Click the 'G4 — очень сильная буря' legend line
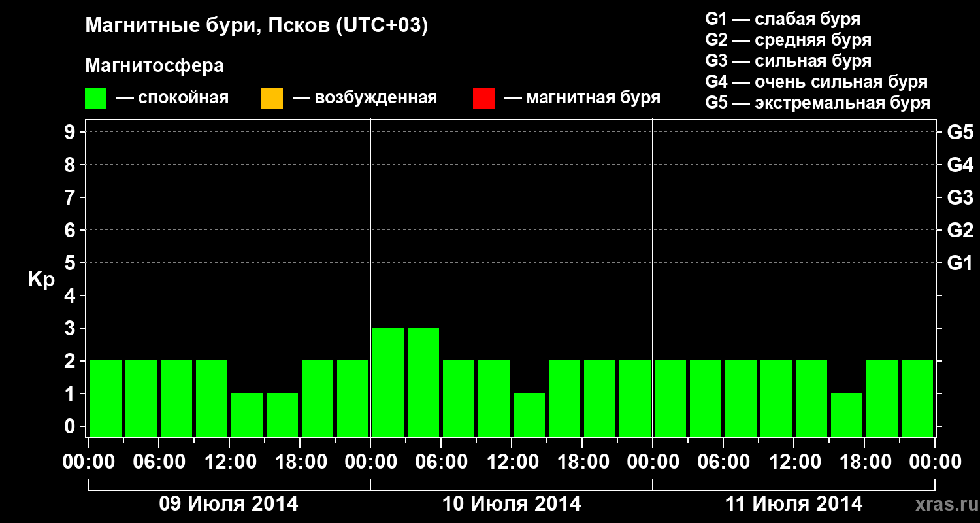 point(817,82)
